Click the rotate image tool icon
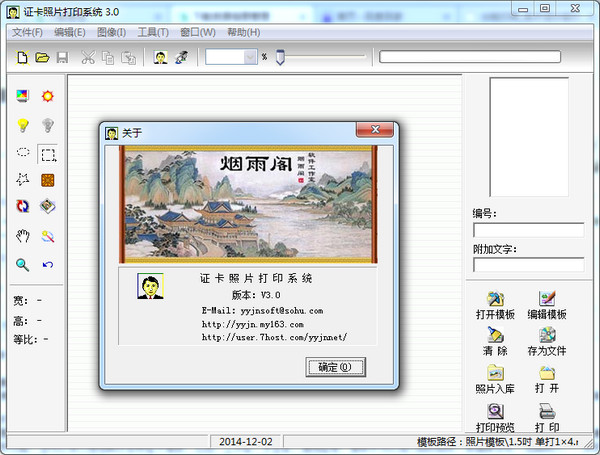The width and height of the screenshot is (600, 455). (x=22, y=207)
